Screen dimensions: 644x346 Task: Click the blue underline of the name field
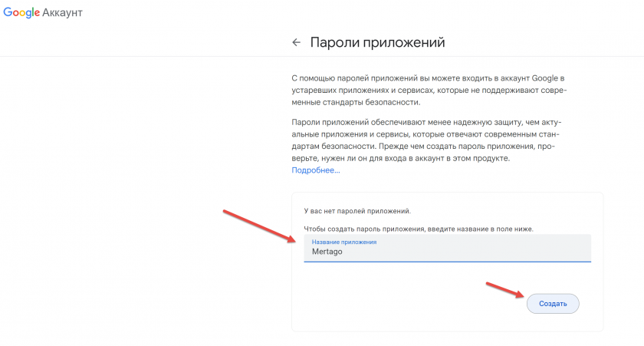point(447,262)
